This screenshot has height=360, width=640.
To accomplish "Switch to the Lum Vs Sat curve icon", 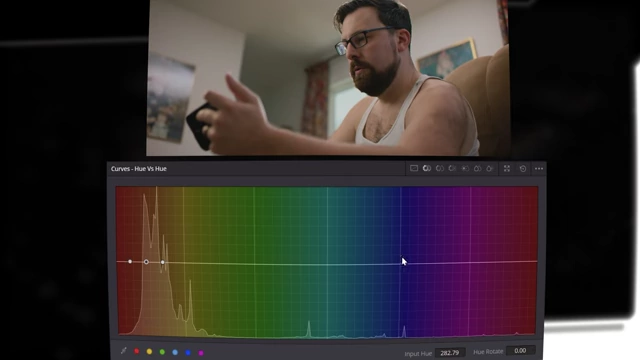I will coord(465,168).
